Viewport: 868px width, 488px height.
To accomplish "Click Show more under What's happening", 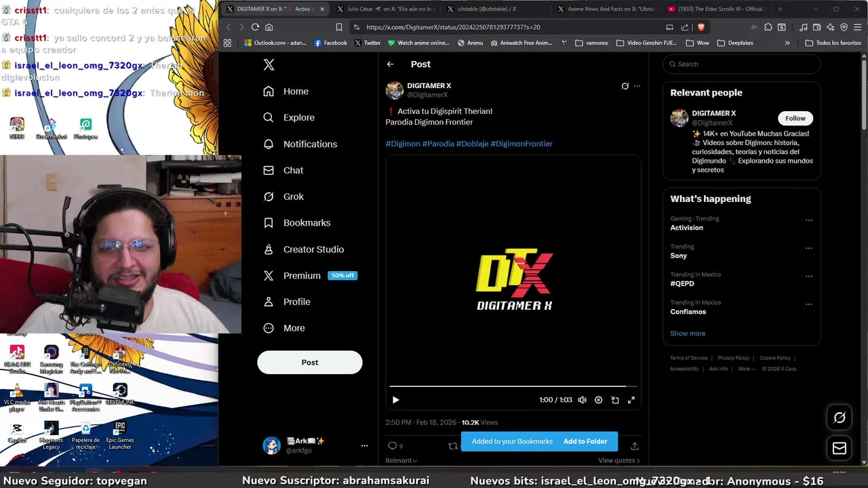I will point(688,333).
